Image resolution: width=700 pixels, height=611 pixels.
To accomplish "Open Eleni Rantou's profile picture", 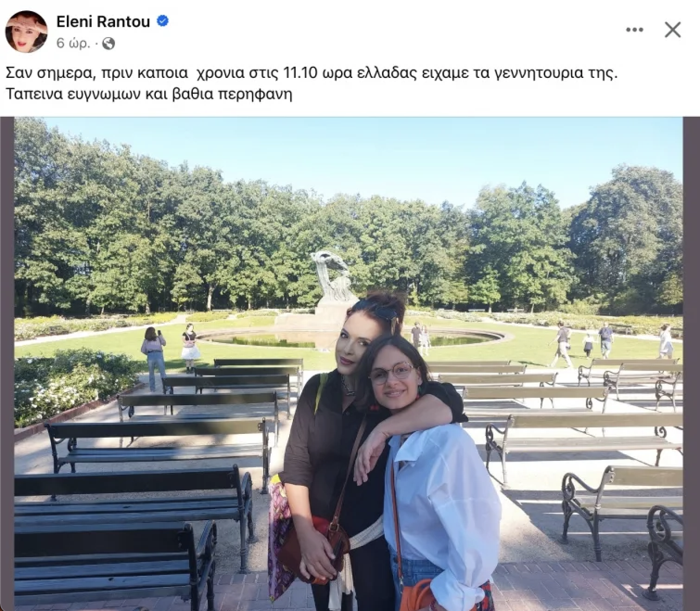I will (25, 31).
